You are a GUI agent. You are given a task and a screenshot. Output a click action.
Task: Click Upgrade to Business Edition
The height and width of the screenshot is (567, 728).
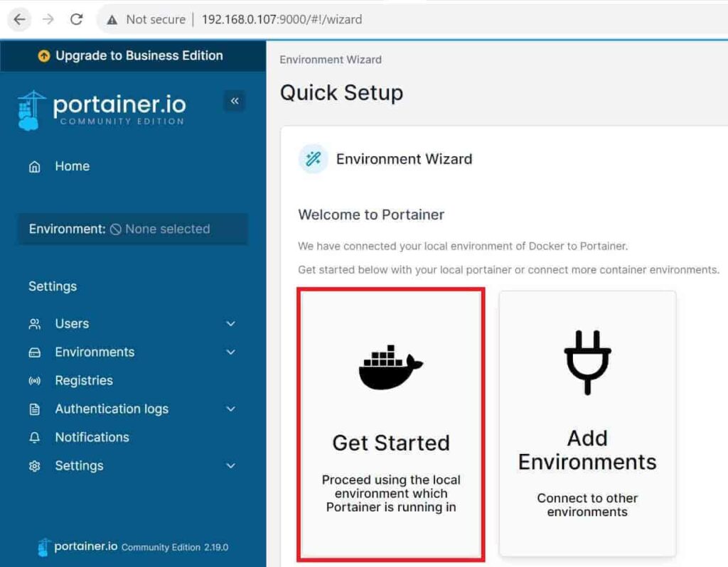pos(132,55)
